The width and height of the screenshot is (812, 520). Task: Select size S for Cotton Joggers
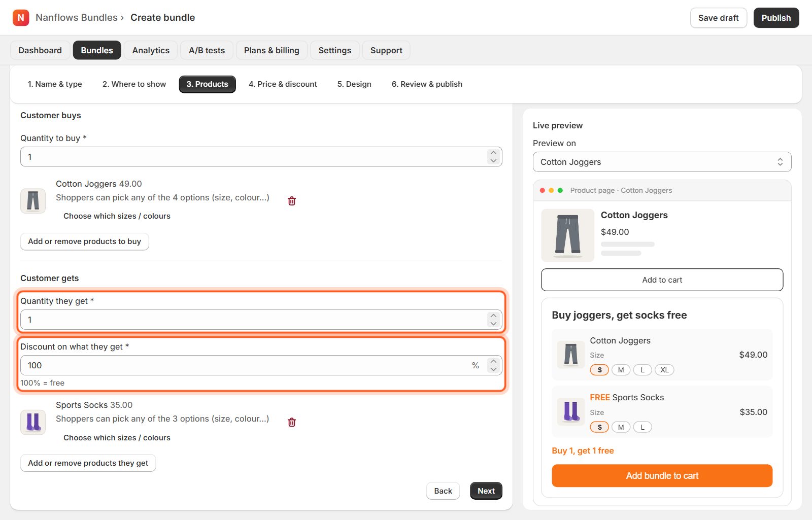[599, 370]
